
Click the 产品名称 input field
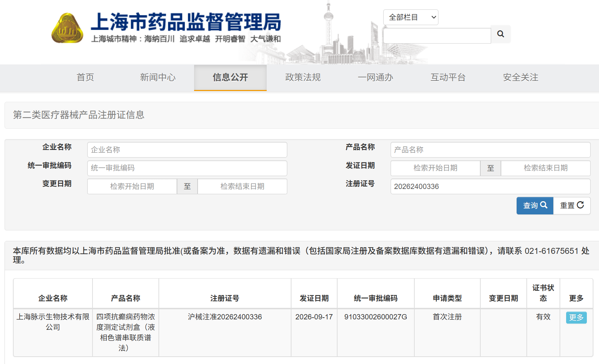tap(490, 150)
